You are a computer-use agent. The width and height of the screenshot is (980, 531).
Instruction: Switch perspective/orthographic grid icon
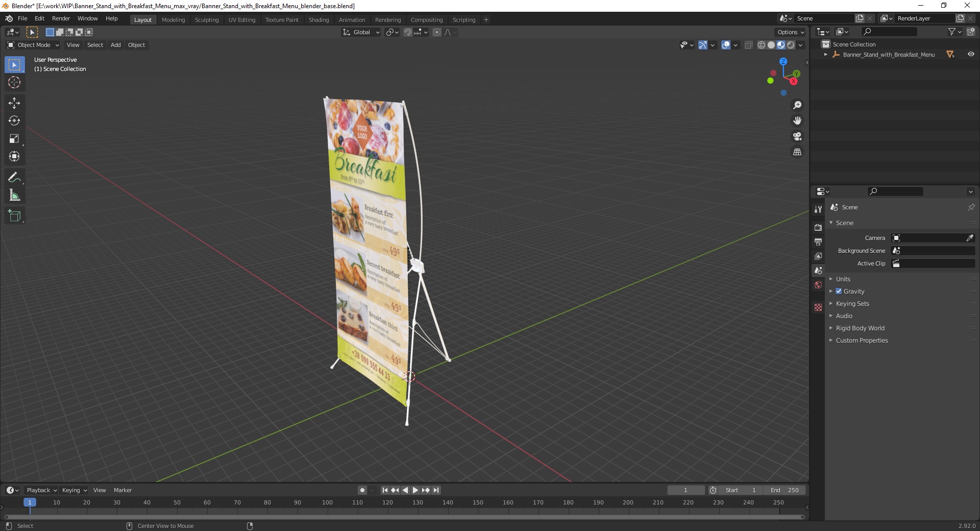(797, 152)
